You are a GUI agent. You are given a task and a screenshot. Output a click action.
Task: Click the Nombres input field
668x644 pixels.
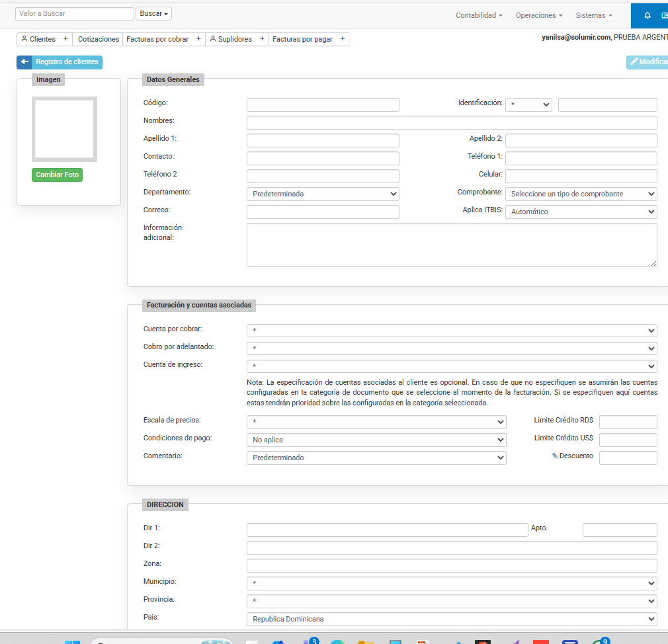click(452, 122)
